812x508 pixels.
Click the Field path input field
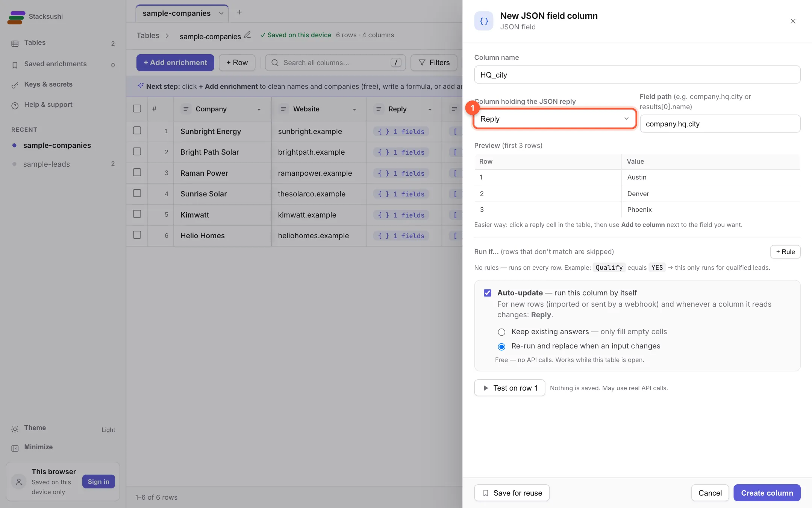(720, 124)
